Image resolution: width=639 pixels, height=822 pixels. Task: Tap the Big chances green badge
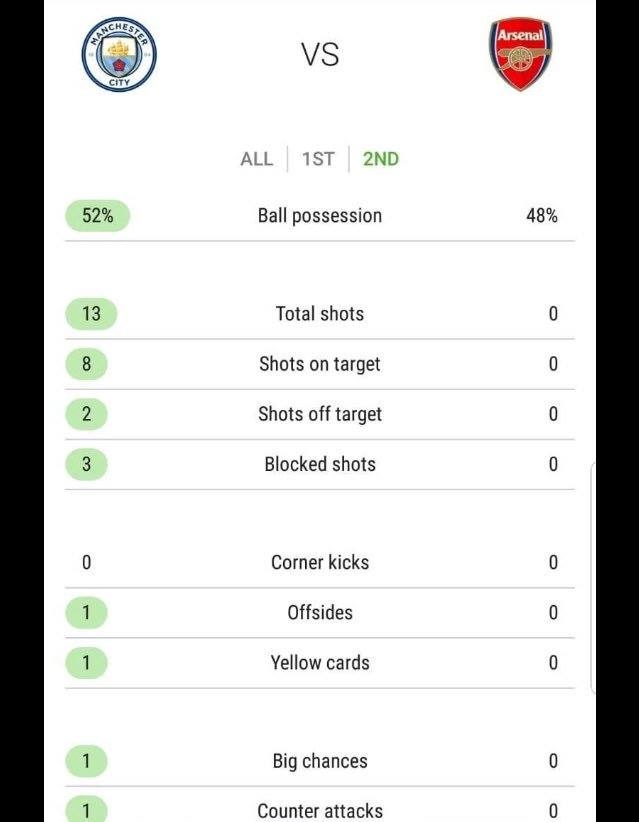point(86,761)
